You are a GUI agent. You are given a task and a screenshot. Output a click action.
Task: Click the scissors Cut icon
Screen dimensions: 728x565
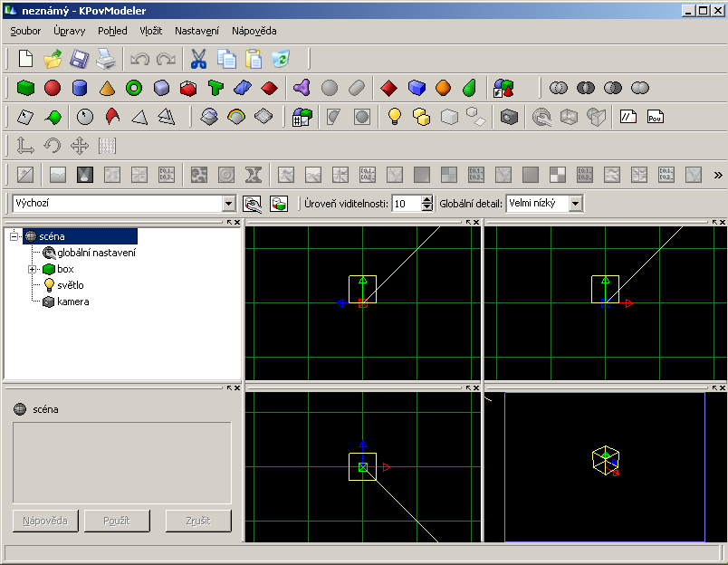[x=198, y=60]
